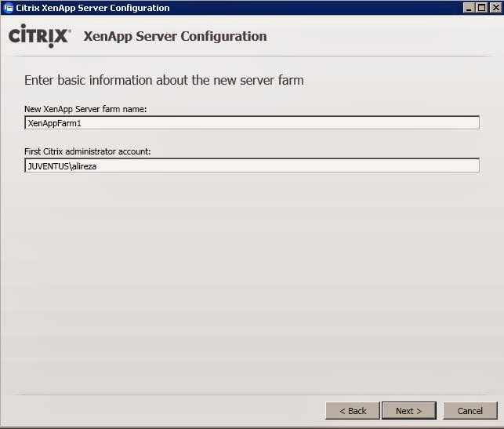Go back with the < Back button

click(353, 411)
